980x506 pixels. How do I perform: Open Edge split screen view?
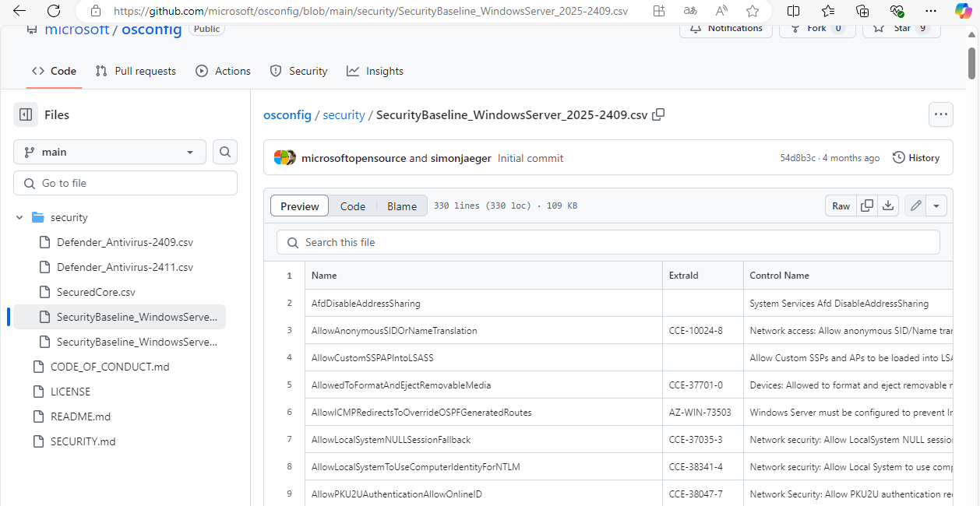click(793, 11)
